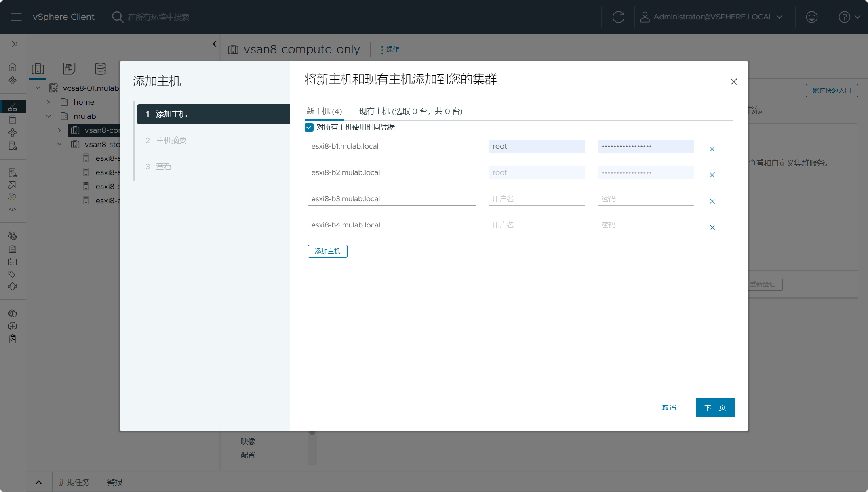Select wizard step 1 添加主机
Image resolution: width=868 pixels, height=492 pixels.
tap(213, 114)
